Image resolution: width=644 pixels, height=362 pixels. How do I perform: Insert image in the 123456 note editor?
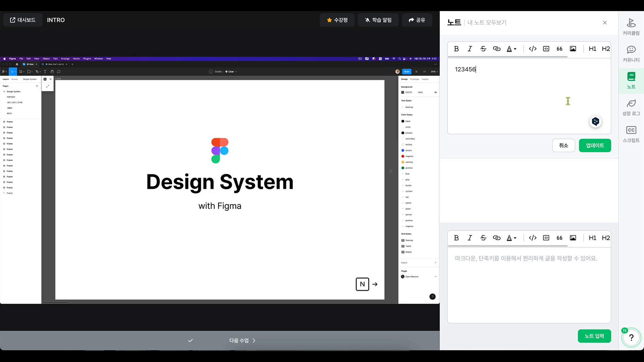coord(573,49)
